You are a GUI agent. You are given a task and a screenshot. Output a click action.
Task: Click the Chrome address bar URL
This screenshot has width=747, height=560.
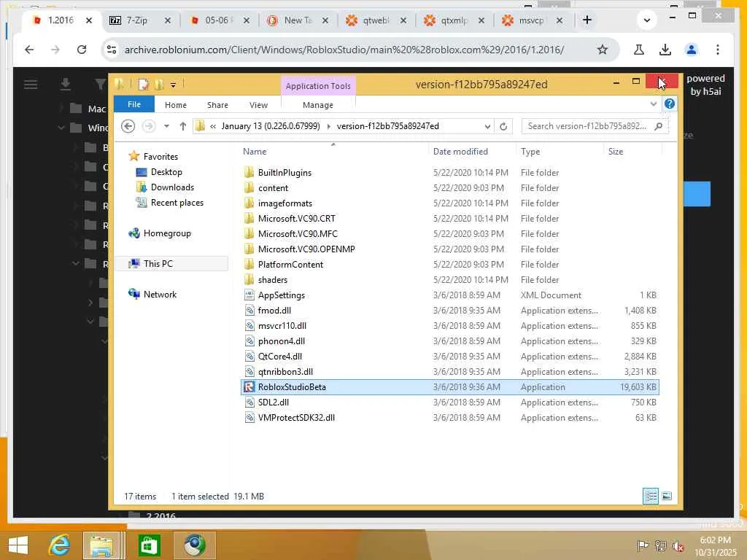[x=344, y=50]
